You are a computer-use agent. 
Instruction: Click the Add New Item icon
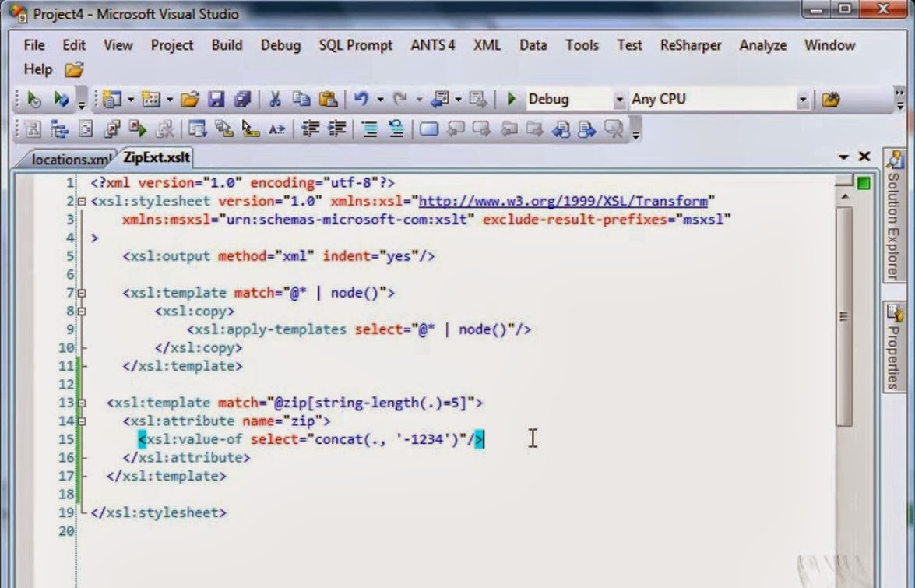pos(151,99)
